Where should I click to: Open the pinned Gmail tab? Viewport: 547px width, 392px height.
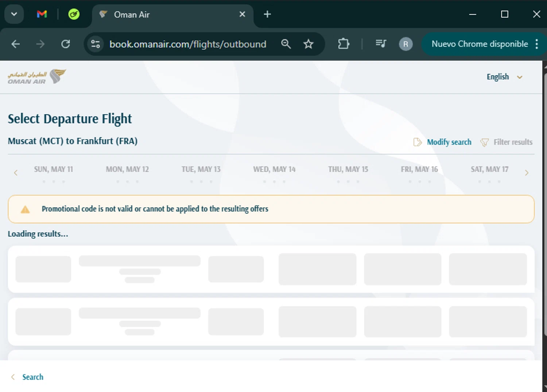tap(42, 14)
